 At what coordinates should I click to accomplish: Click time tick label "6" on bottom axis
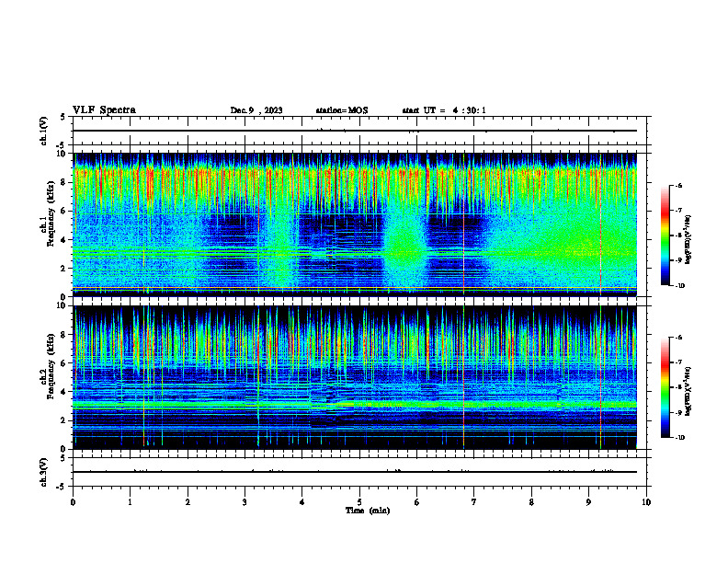point(416,501)
